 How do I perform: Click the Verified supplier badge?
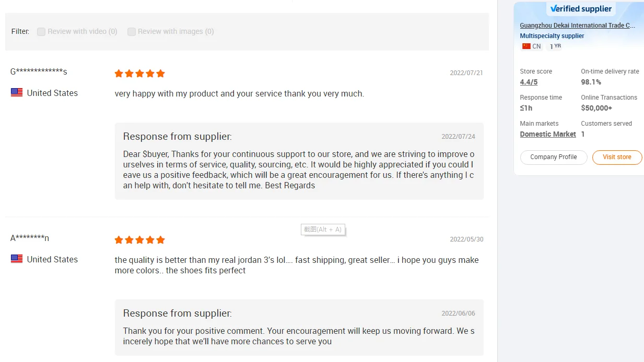(x=581, y=9)
